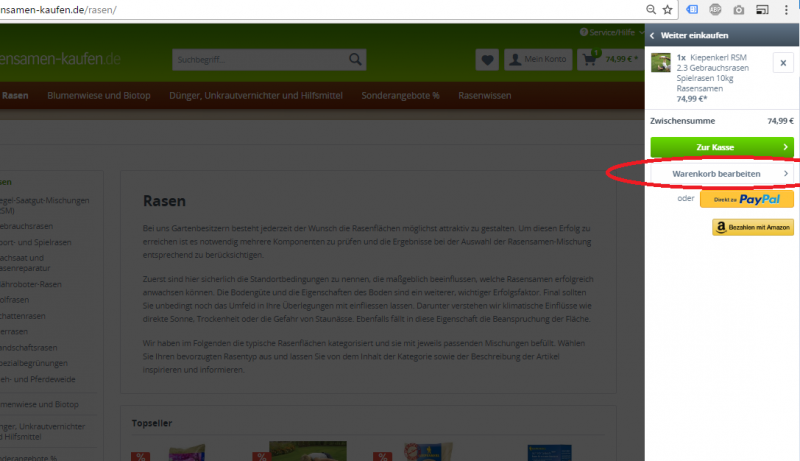Click the Topseller section heading
This screenshot has width=800, height=461.
152,423
